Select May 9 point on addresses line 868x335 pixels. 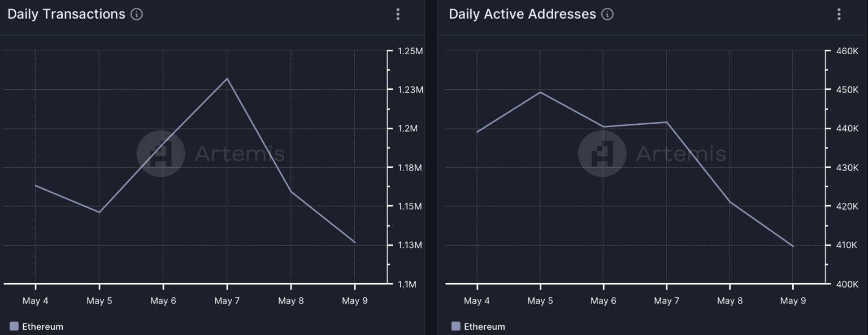pos(793,246)
